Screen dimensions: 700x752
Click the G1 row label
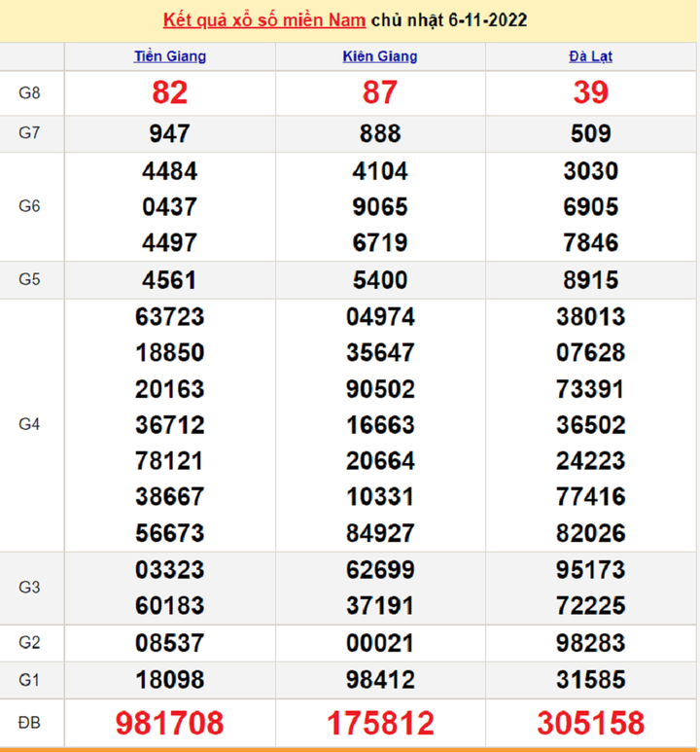point(30,679)
